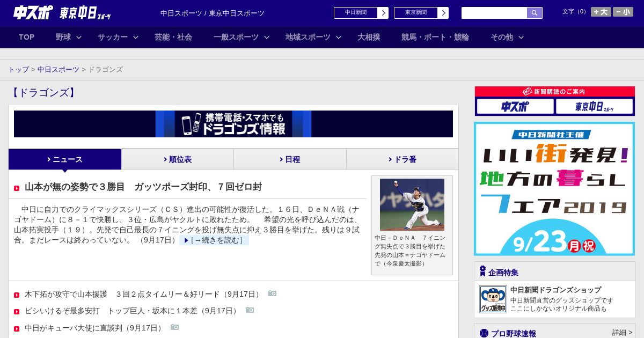Go to the TOP navigation item
This screenshot has width=644, height=338.
[x=27, y=37]
